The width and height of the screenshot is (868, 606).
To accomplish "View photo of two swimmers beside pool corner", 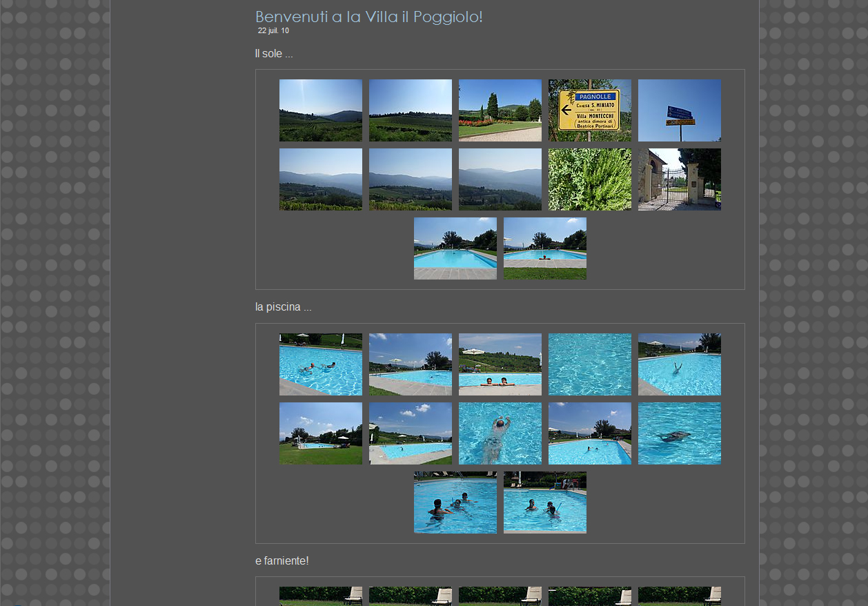I will click(x=320, y=364).
